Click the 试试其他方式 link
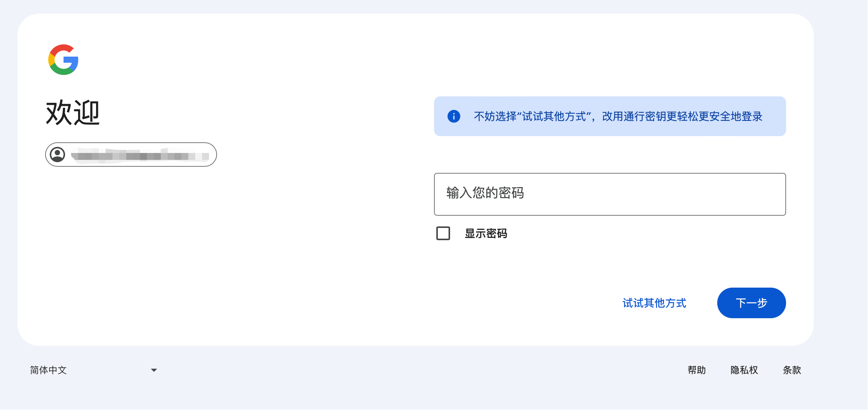The width and height of the screenshot is (868, 410). [654, 303]
